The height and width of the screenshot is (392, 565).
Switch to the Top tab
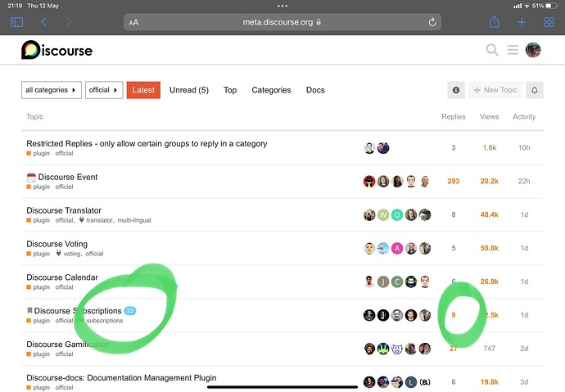point(230,90)
